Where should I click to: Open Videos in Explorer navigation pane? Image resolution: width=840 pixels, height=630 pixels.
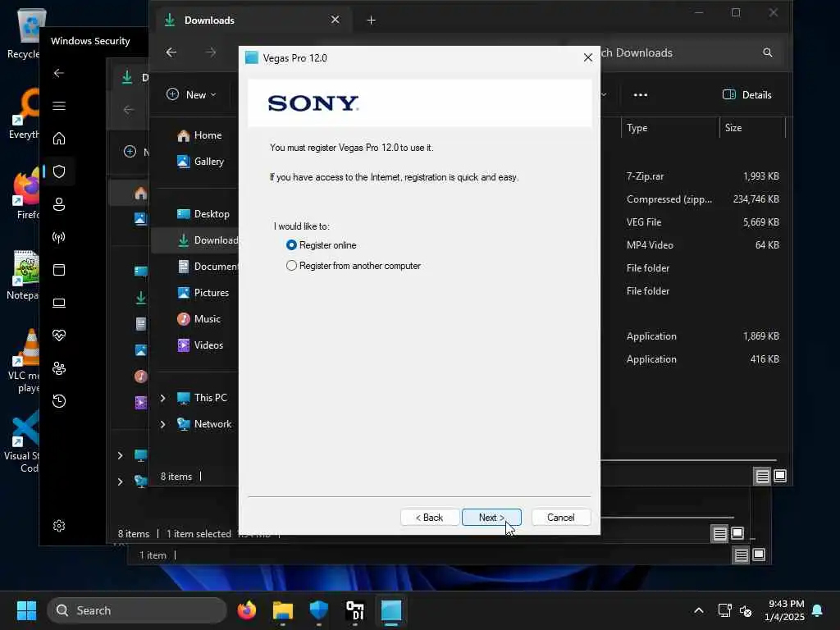click(x=200, y=345)
